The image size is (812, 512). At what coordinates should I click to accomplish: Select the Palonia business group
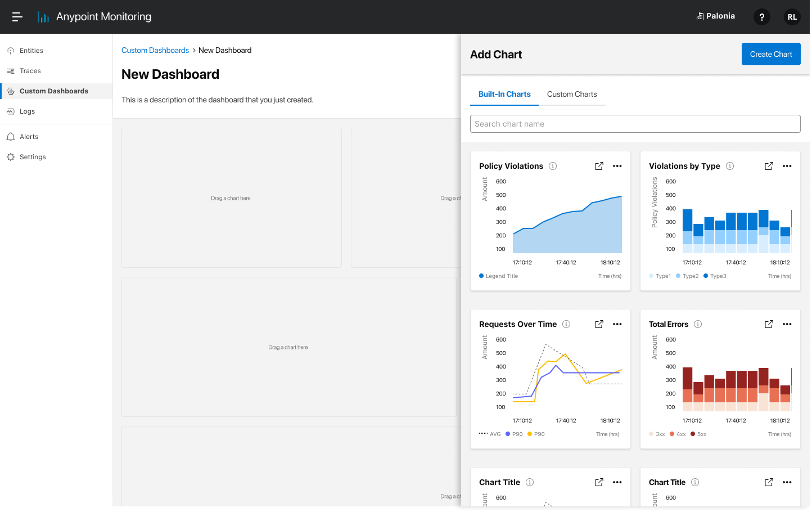pos(715,16)
